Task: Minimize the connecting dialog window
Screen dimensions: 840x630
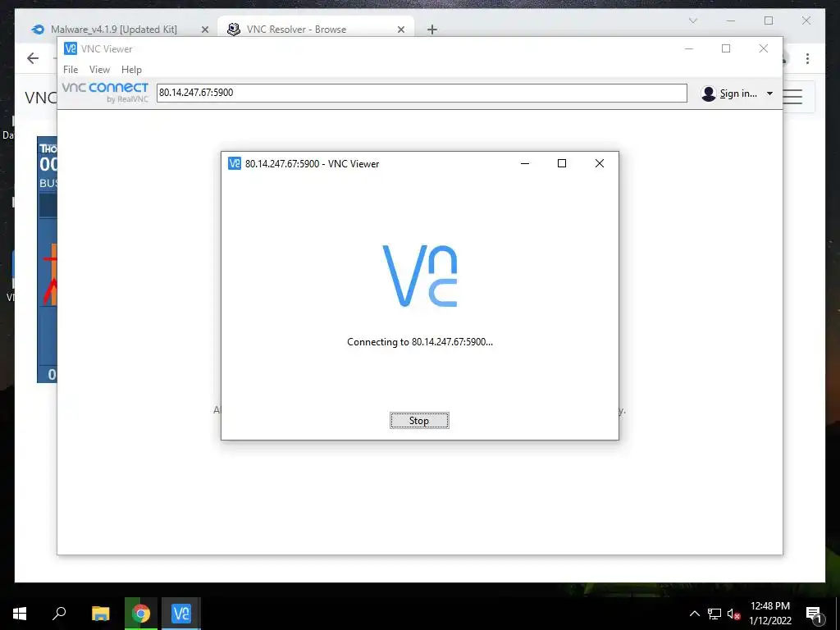Action: pyautogui.click(x=525, y=163)
